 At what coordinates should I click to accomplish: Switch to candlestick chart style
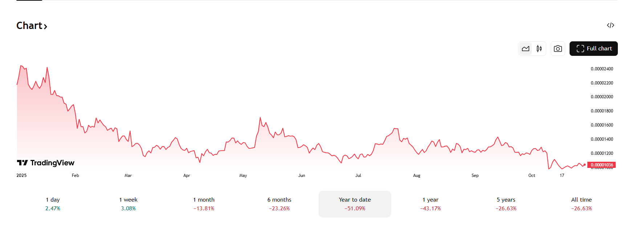point(539,49)
